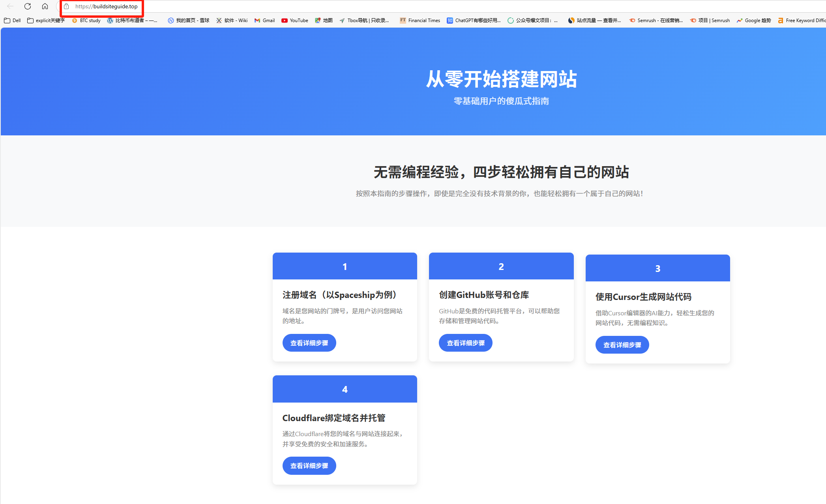Viewport: 826px width, 504px height.
Task: Open the Financial Times bookmark
Action: coord(420,20)
